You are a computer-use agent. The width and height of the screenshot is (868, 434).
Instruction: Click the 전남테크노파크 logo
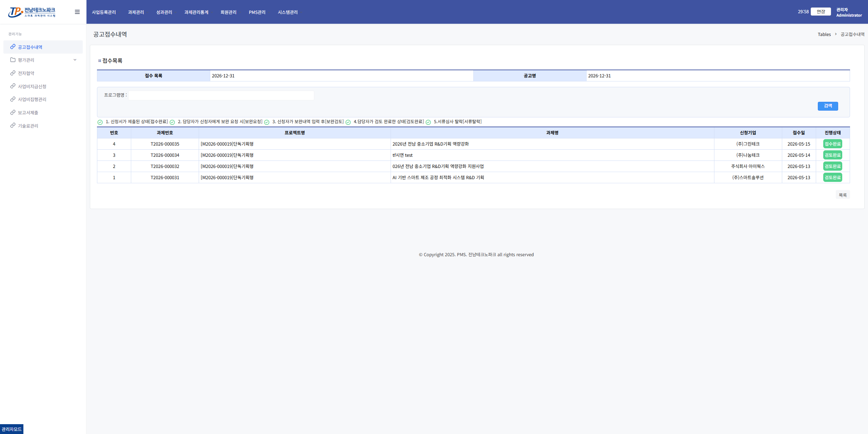pyautogui.click(x=32, y=12)
